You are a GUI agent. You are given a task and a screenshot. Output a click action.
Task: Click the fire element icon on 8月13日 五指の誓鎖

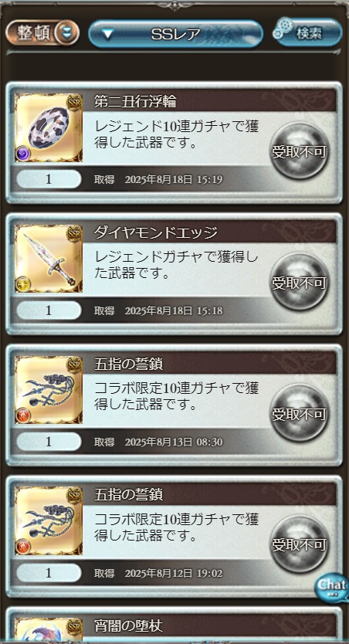coord(22,416)
